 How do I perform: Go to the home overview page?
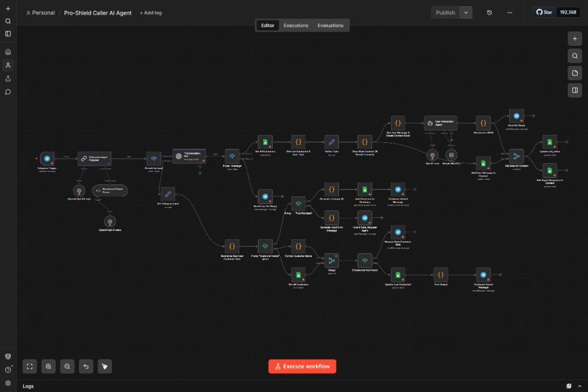(x=8, y=51)
